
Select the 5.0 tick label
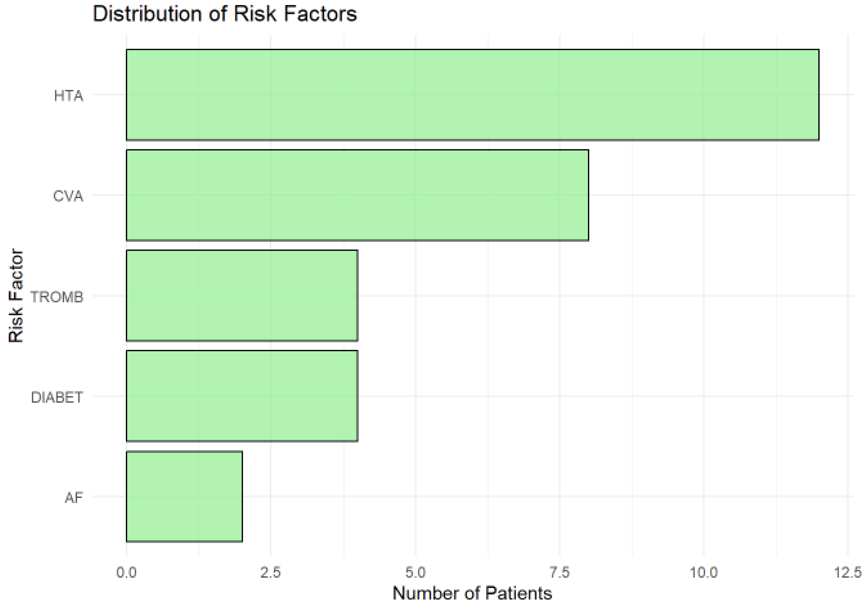coord(415,573)
